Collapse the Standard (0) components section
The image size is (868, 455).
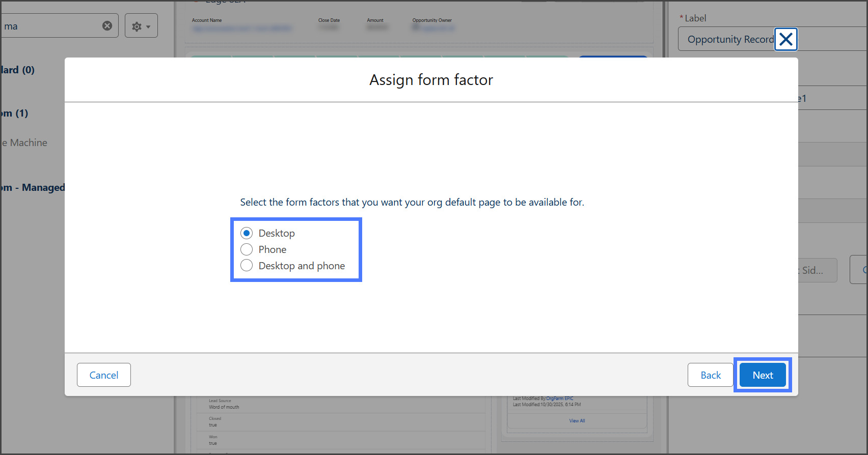18,70
